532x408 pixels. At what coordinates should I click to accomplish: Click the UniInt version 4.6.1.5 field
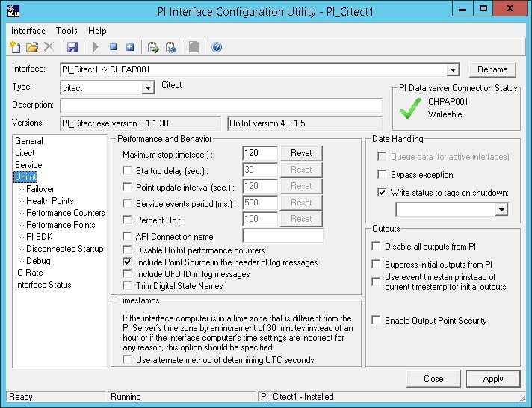305,123
